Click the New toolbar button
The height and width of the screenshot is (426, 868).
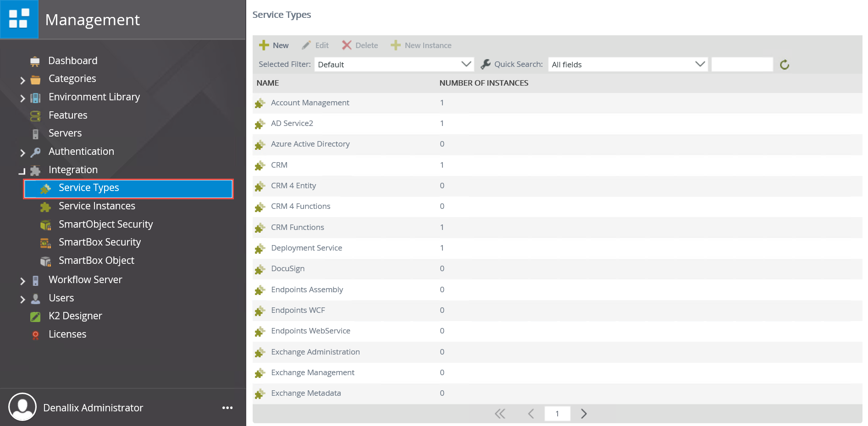tap(274, 45)
